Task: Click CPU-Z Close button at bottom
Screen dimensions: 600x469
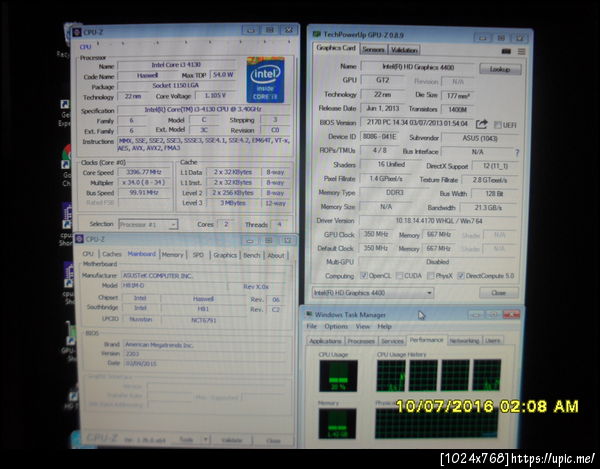Action: pos(273,441)
